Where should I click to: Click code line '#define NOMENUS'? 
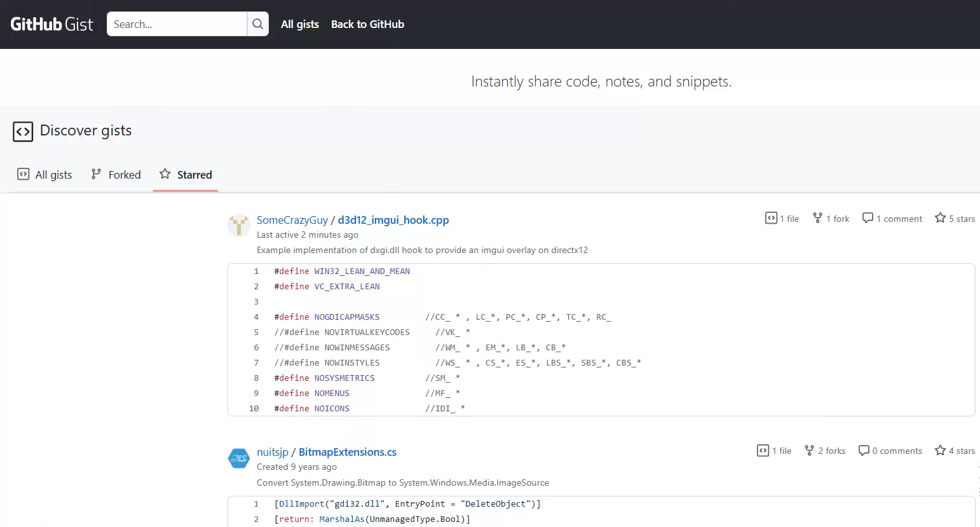click(367, 394)
